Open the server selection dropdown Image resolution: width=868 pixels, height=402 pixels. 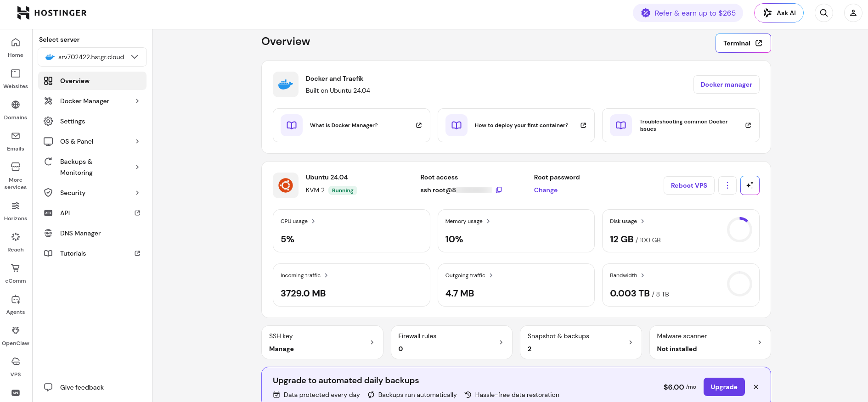tap(92, 57)
